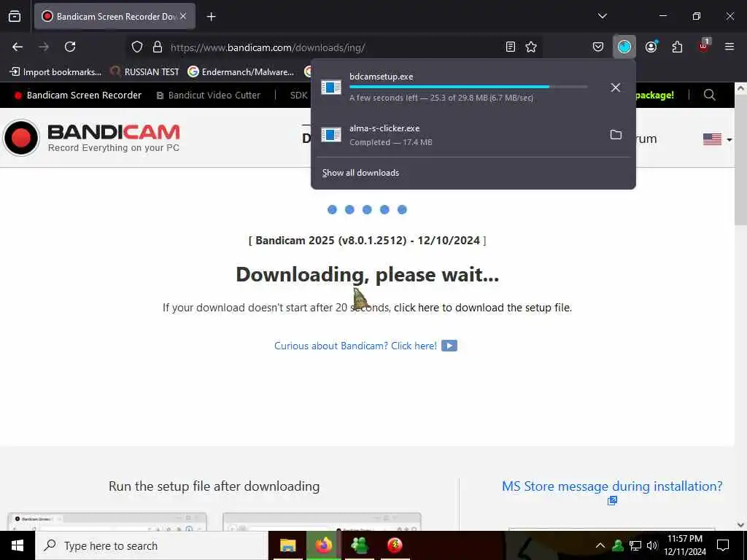The height and width of the screenshot is (560, 747).
Task: Open the tracking protection shield icon
Action: click(137, 47)
